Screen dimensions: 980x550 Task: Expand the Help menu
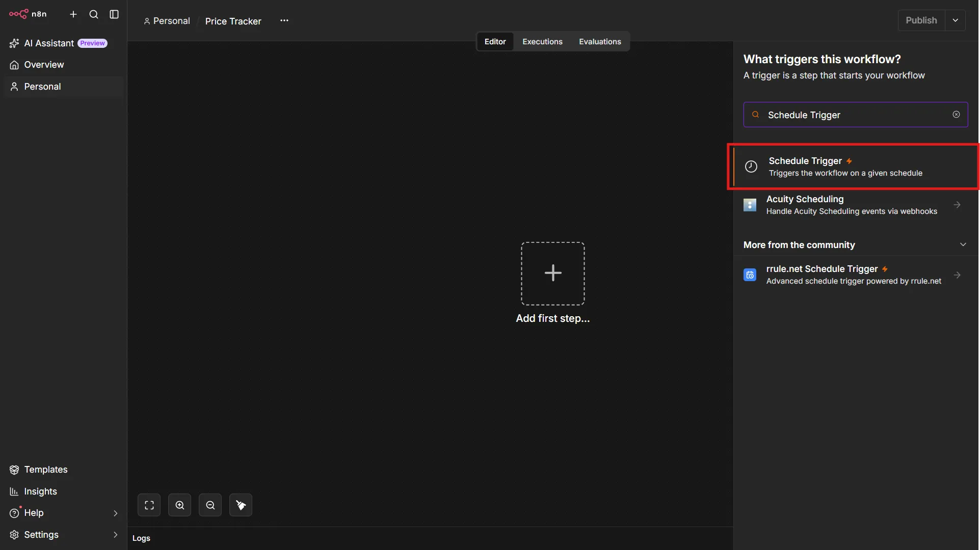pyautogui.click(x=63, y=513)
